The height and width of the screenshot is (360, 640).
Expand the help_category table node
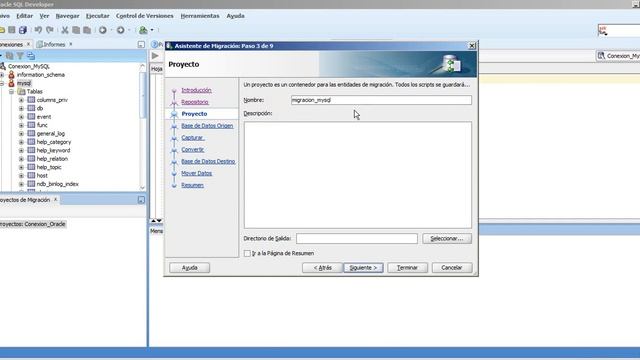[x=21, y=142]
